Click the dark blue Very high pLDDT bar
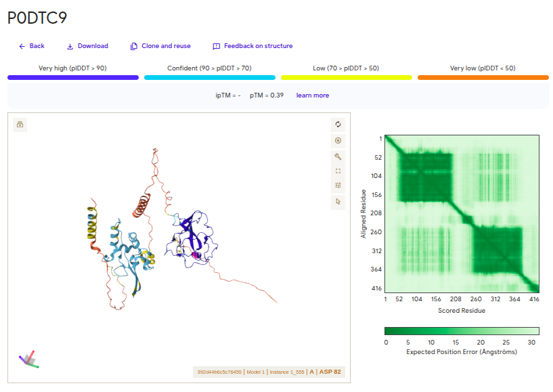 click(x=73, y=78)
